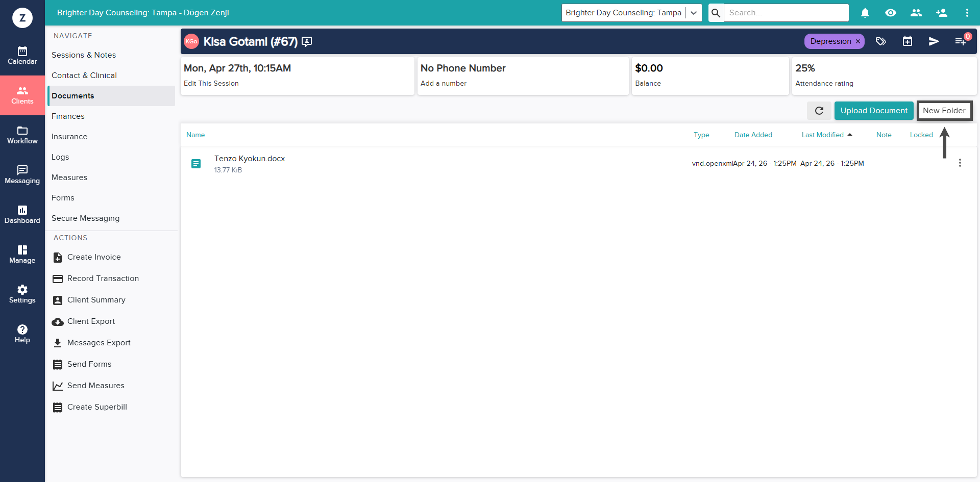Open the notifications bell
Screen dimensions: 980x482
point(865,13)
